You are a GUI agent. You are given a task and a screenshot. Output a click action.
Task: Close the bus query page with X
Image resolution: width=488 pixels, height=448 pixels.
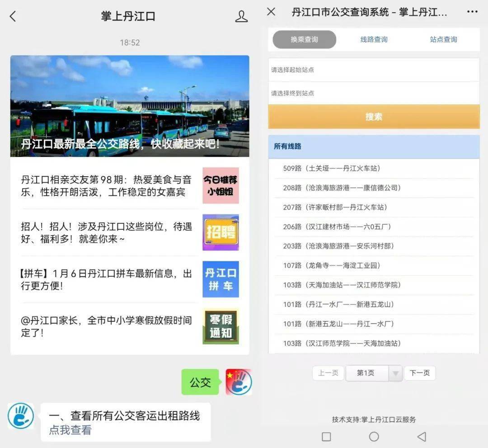pyautogui.click(x=271, y=12)
